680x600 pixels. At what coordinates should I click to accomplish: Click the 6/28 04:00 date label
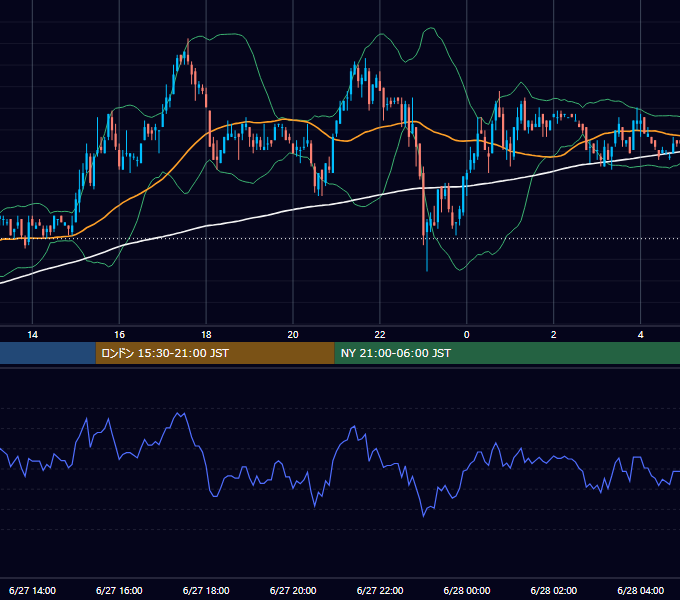[641, 590]
